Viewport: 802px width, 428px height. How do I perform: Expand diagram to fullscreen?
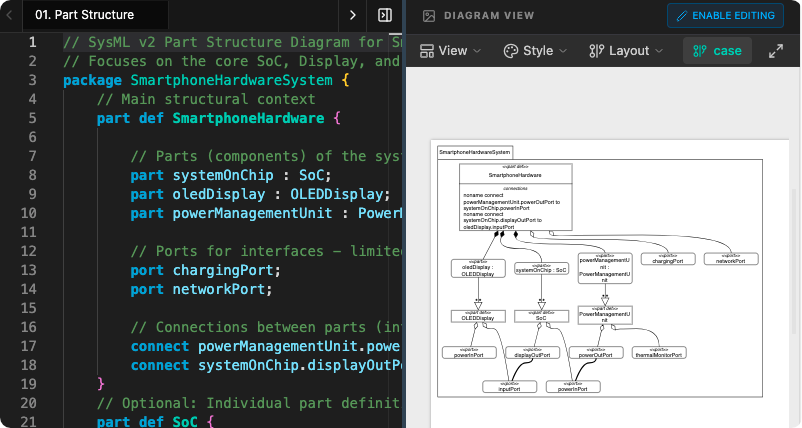(x=775, y=51)
